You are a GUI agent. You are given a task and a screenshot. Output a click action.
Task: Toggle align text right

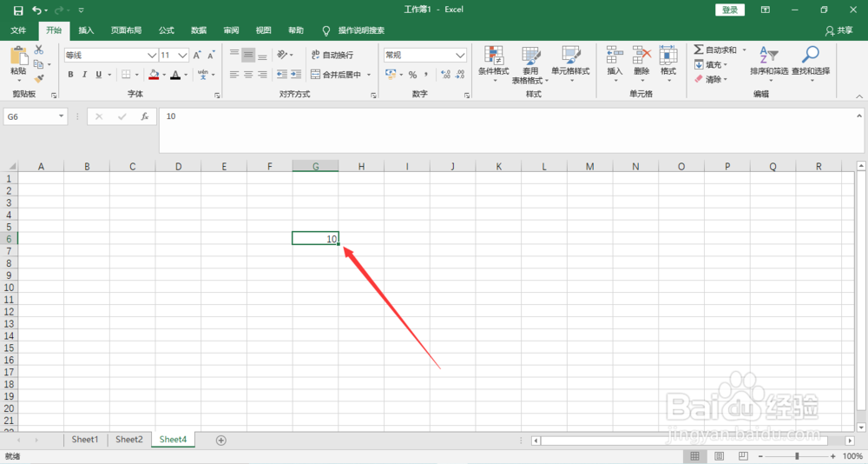click(x=262, y=74)
